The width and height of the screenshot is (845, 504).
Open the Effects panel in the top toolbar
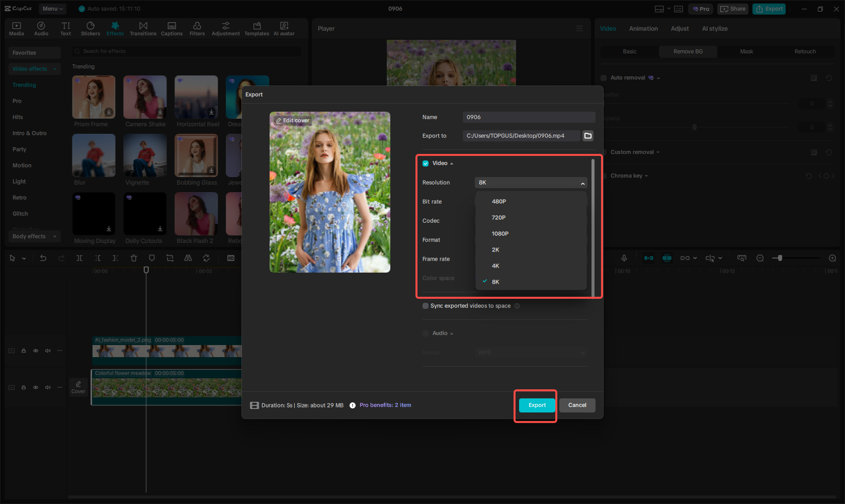click(115, 28)
